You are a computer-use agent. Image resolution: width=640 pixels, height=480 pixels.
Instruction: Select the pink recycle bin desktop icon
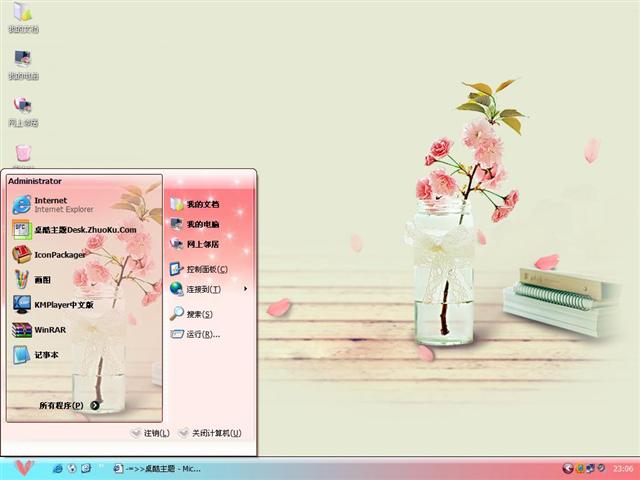(x=23, y=155)
